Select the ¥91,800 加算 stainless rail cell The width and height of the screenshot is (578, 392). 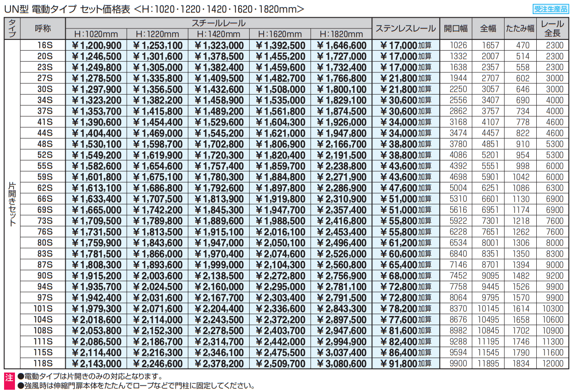(405, 363)
